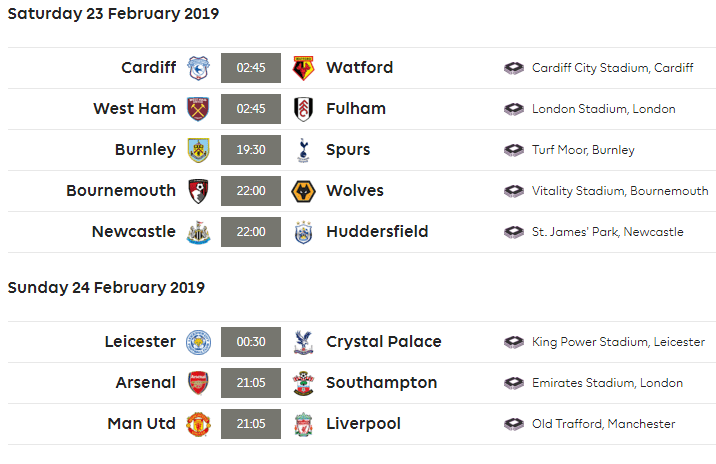Click the Sunday 24 February 2019 heading
The image size is (716, 464).
pyautogui.click(x=106, y=288)
